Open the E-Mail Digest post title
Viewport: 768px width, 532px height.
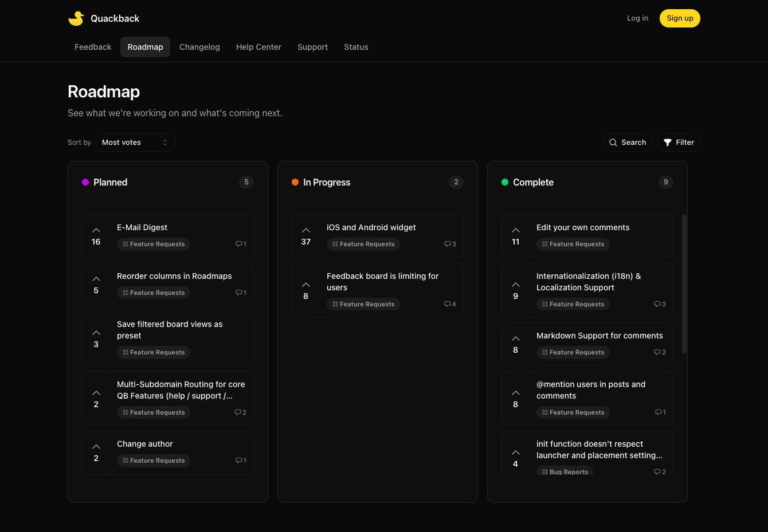(x=142, y=227)
